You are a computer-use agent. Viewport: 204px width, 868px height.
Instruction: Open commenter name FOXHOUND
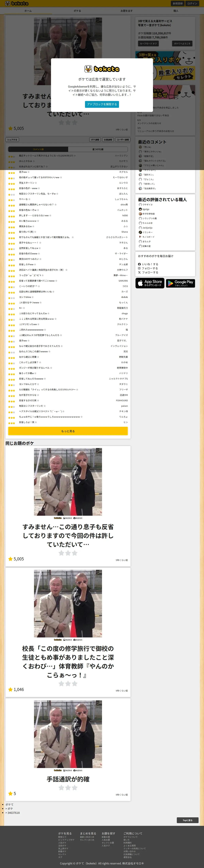122,400
